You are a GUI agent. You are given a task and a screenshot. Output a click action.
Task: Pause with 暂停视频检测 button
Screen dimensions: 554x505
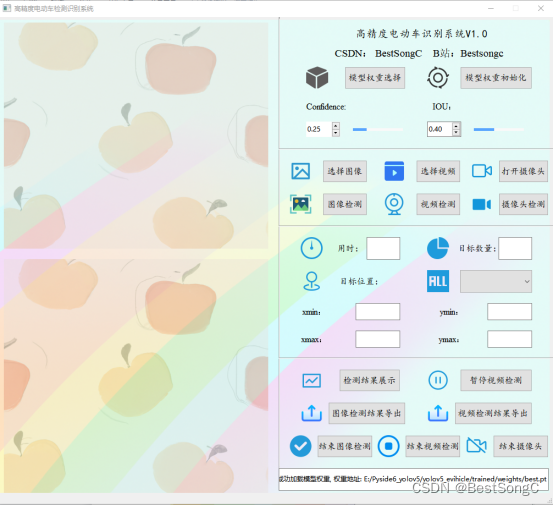coord(496,380)
